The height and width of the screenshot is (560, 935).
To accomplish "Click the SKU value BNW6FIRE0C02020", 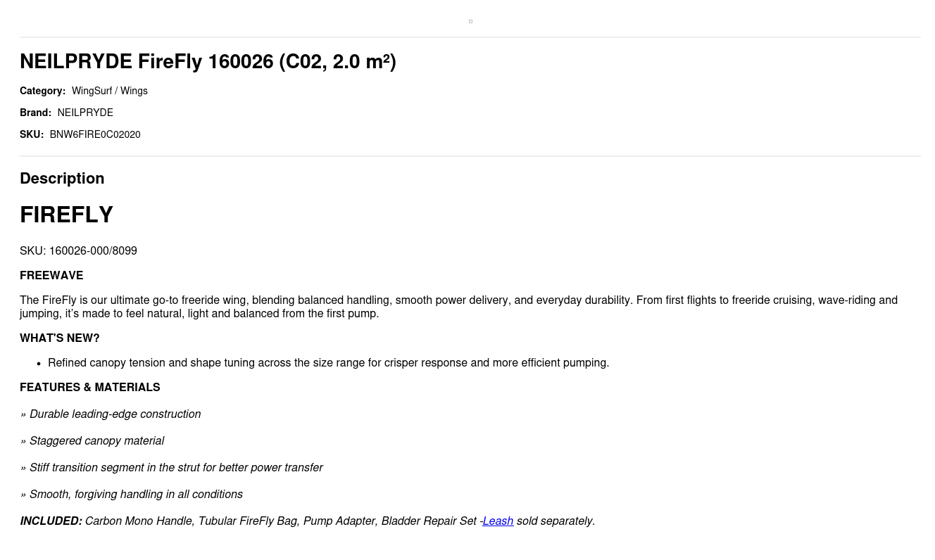I will pos(95,134).
